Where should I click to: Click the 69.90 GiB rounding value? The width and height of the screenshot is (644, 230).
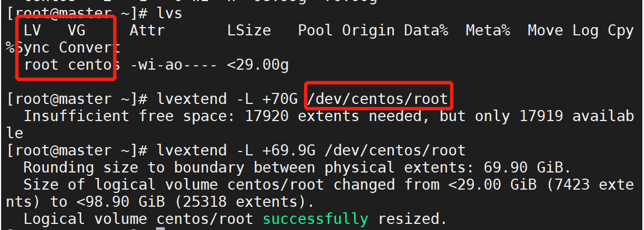coord(523,168)
